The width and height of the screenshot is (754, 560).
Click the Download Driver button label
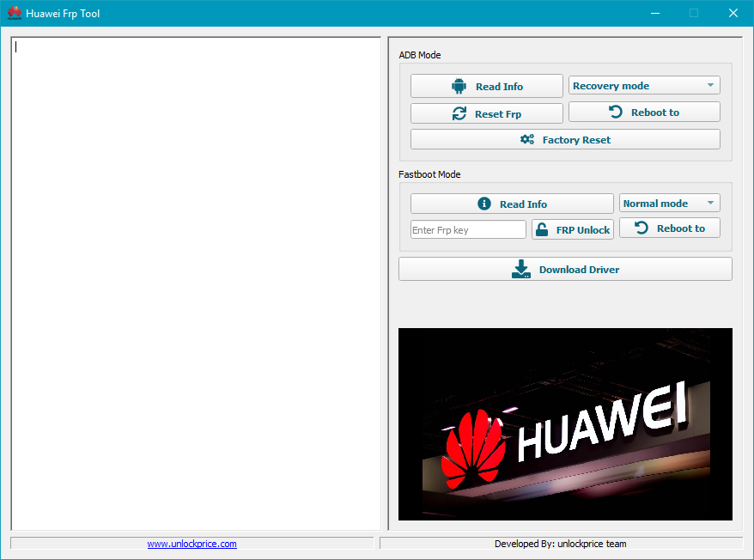point(579,270)
